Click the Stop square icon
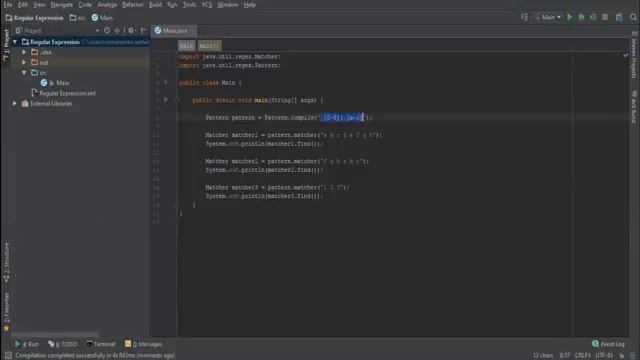This screenshot has height=360, width=640. pyautogui.click(x=605, y=17)
